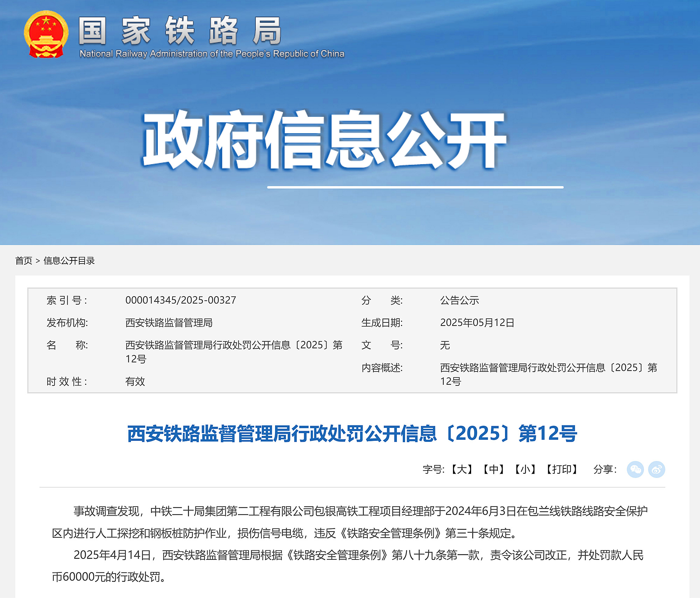Set font size to 小

point(525,470)
